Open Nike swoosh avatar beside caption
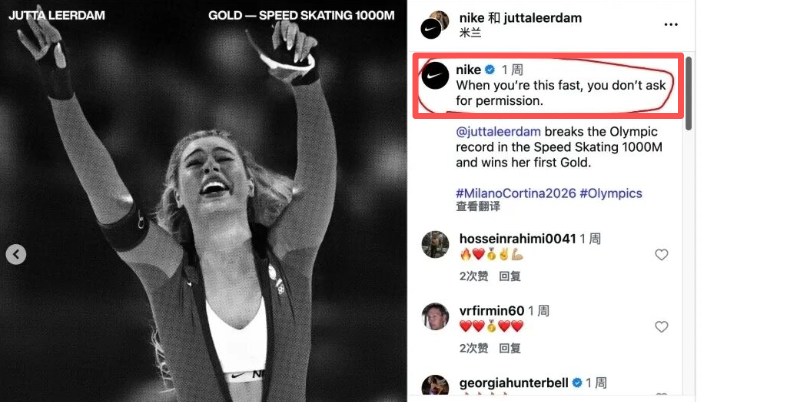This screenshot has height=402, width=792. pyautogui.click(x=435, y=76)
